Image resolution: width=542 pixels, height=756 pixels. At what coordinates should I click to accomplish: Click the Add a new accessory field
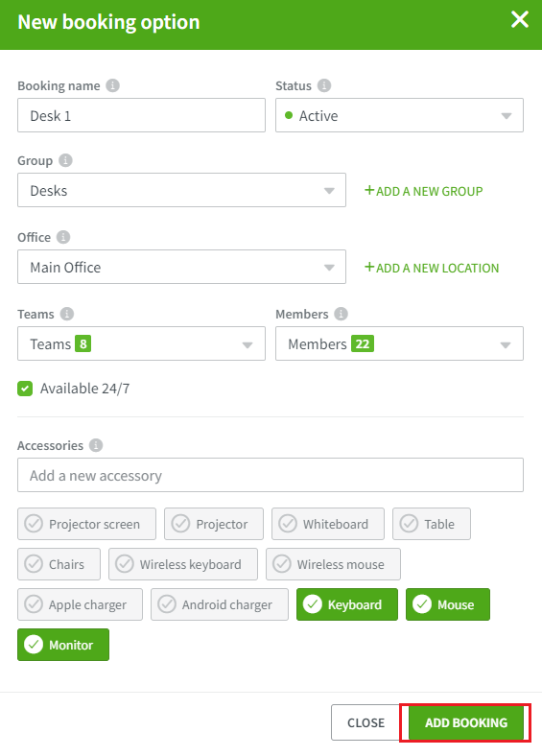point(271,476)
